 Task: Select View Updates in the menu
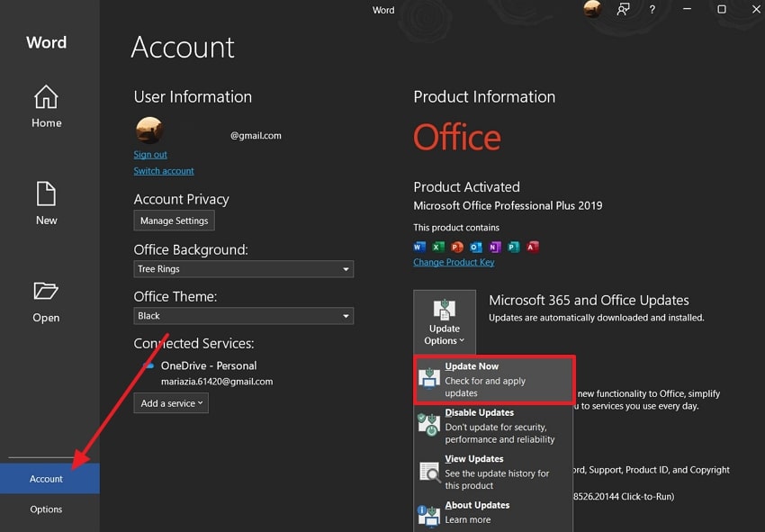tap(494, 472)
